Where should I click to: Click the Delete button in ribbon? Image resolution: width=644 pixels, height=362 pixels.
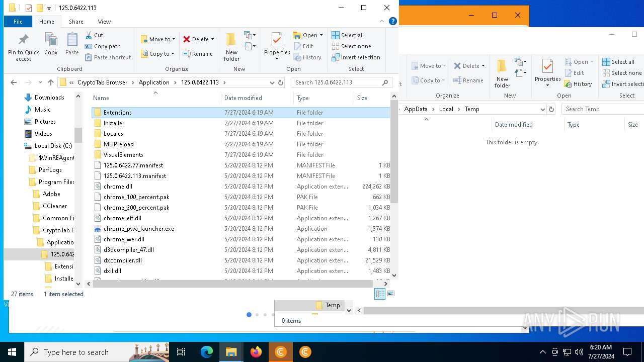(199, 39)
